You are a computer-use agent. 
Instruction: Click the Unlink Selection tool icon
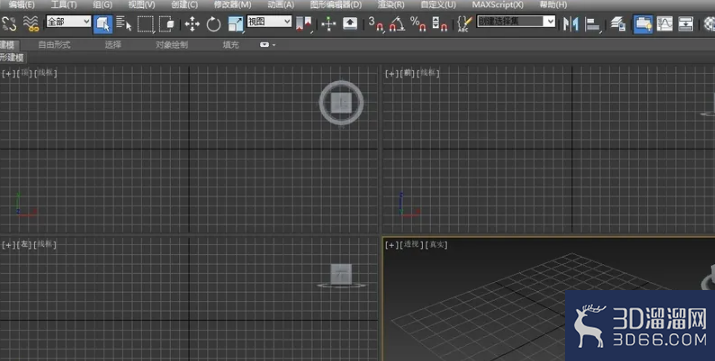click(9, 24)
